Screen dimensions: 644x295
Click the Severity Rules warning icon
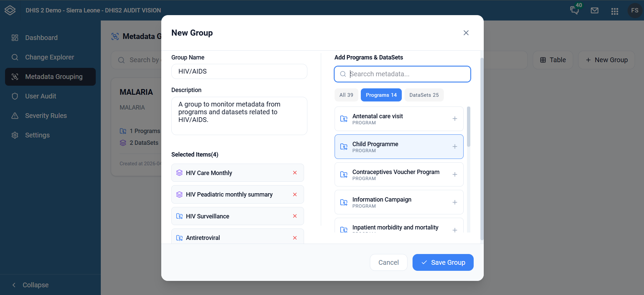pos(15,116)
